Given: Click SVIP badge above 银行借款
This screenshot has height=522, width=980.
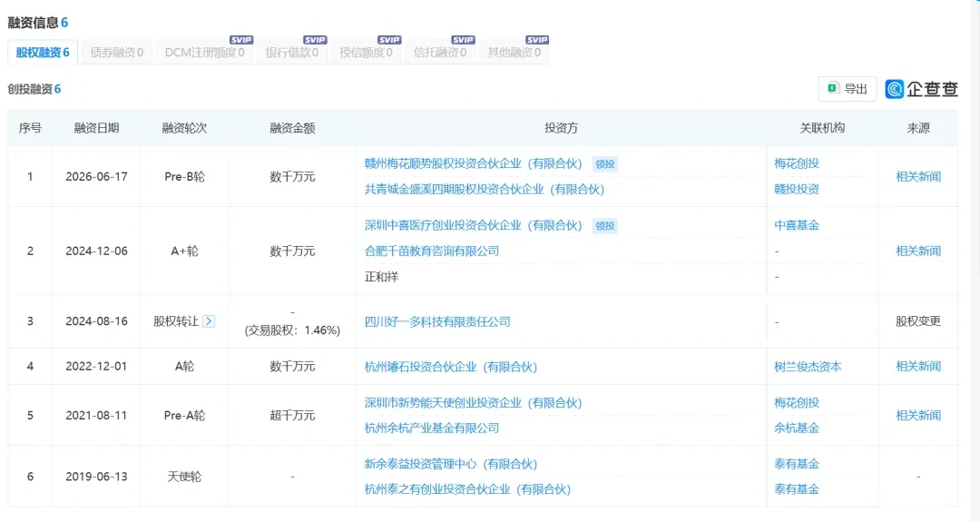Looking at the screenshot, I should click(315, 40).
